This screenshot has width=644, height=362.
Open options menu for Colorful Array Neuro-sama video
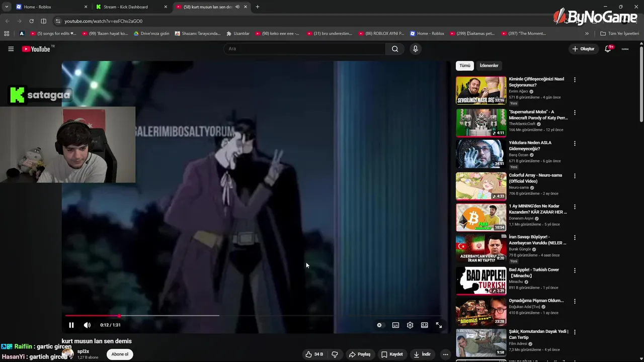click(575, 176)
